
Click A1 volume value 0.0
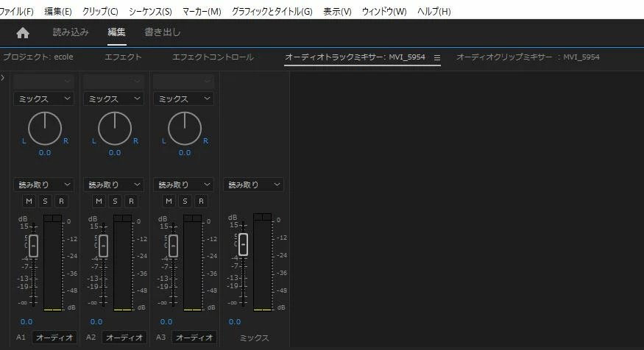pyautogui.click(x=26, y=321)
